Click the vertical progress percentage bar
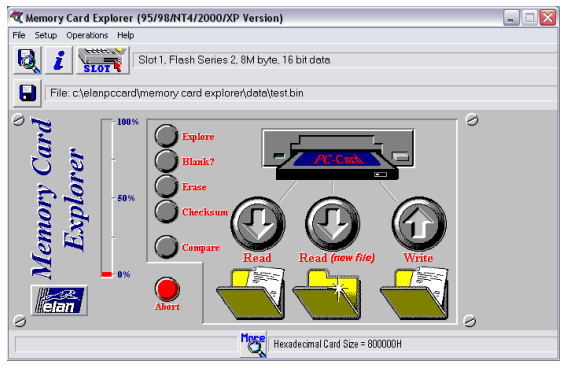 pyautogui.click(x=107, y=198)
